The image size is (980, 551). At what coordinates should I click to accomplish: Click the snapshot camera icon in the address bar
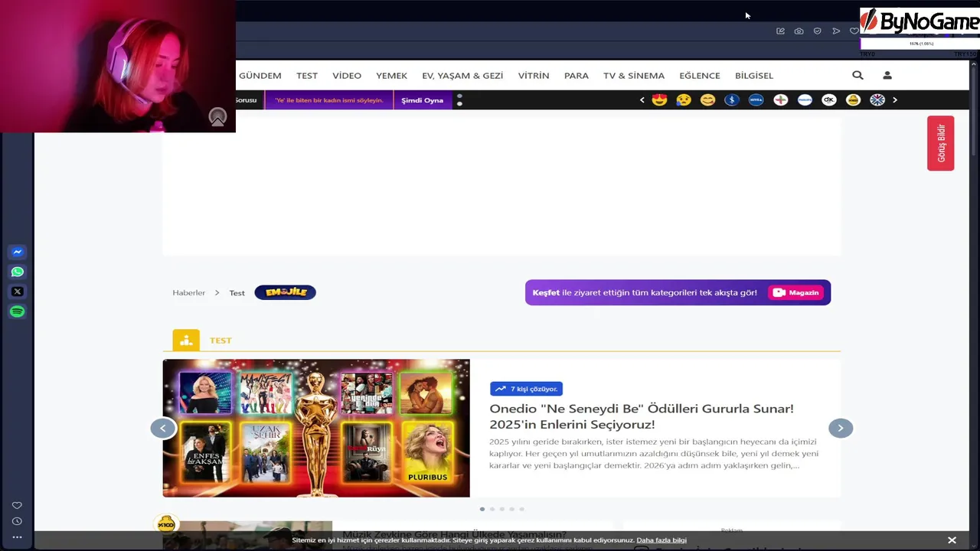tap(799, 31)
